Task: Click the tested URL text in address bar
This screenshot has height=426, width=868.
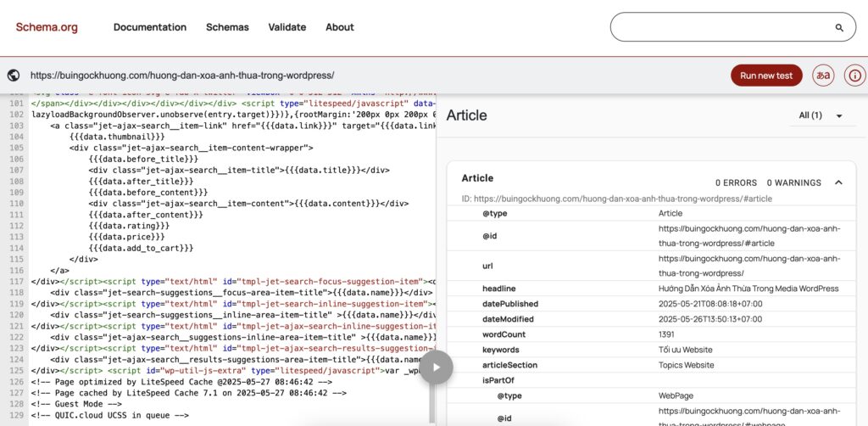Action: [182, 76]
